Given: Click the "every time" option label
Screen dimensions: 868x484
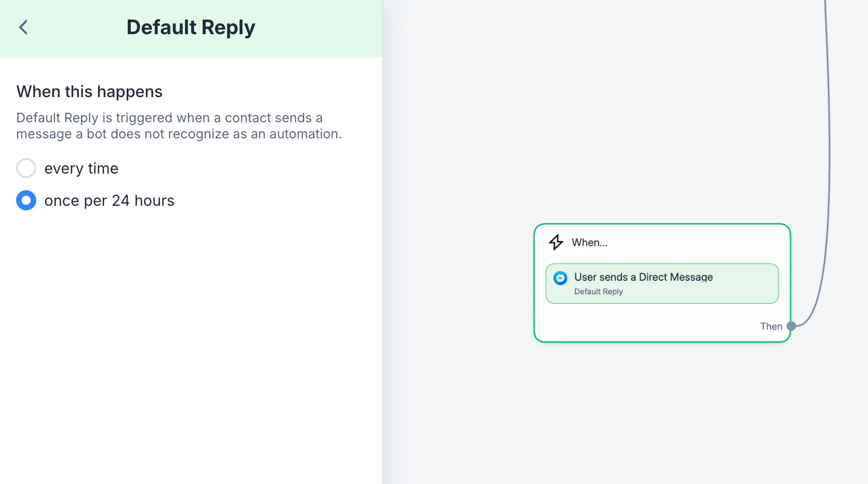Looking at the screenshot, I should [x=81, y=169].
